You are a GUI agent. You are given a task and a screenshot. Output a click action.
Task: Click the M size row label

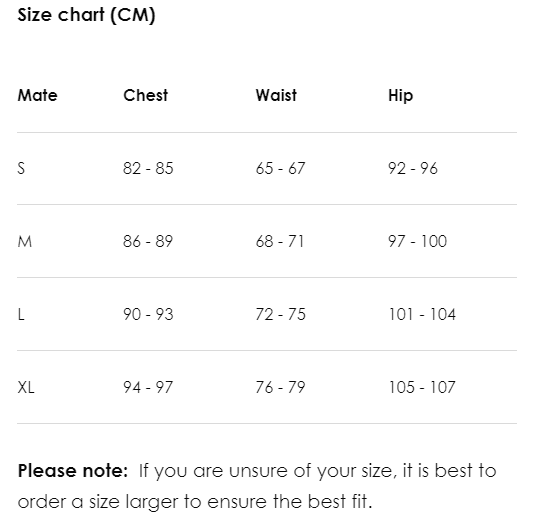(25, 241)
